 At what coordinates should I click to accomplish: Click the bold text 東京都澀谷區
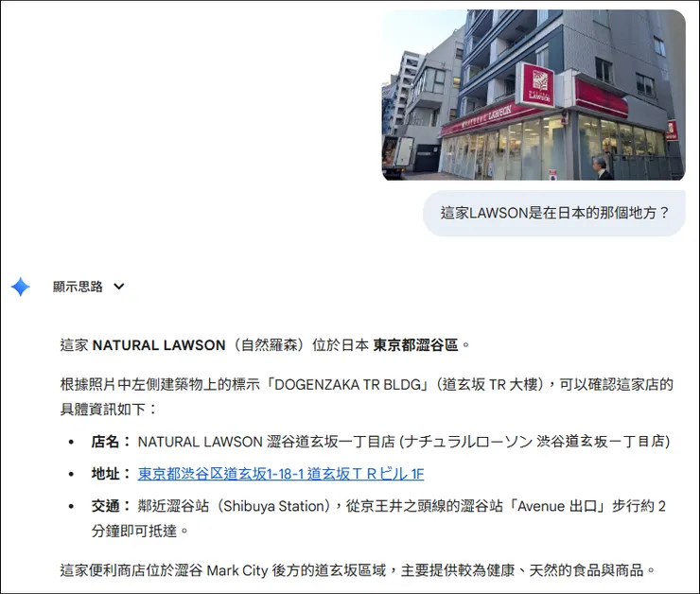pyautogui.click(x=415, y=345)
